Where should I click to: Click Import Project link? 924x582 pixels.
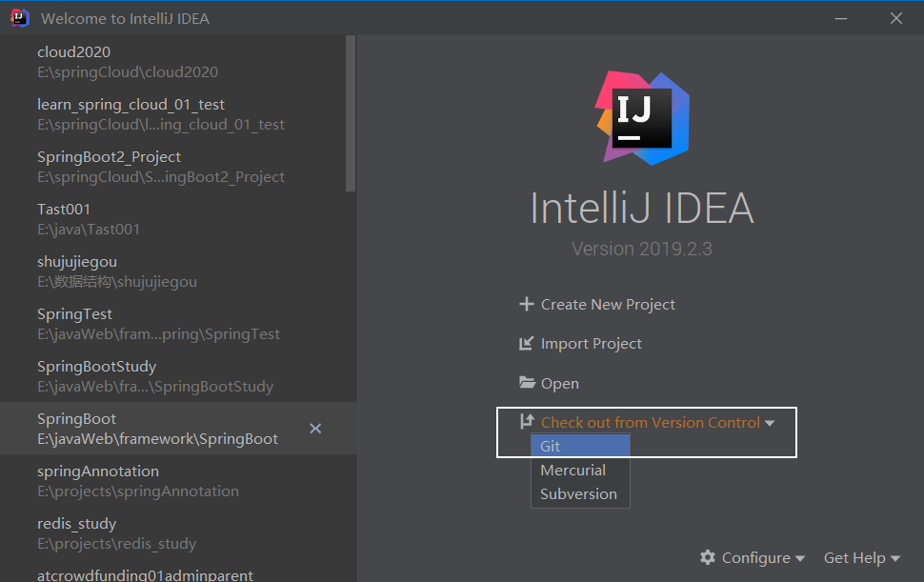[x=591, y=344]
